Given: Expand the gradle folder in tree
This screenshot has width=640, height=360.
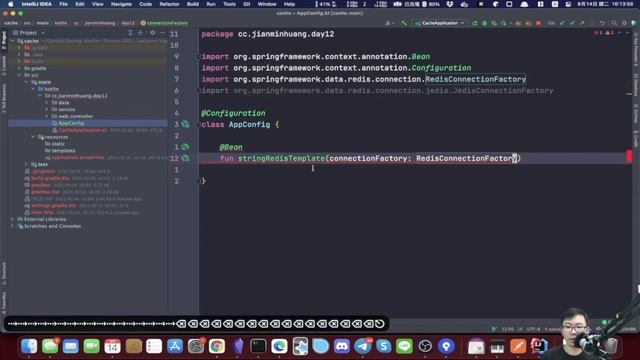Looking at the screenshot, I should point(19,68).
